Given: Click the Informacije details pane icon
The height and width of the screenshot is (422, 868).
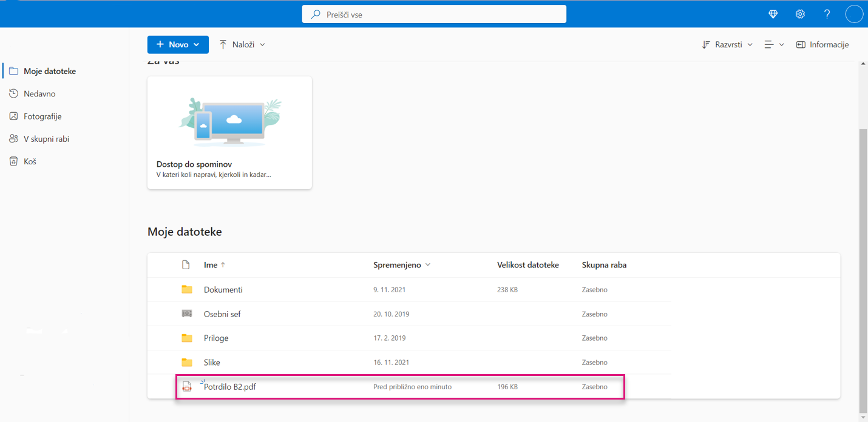Looking at the screenshot, I should tap(801, 44).
